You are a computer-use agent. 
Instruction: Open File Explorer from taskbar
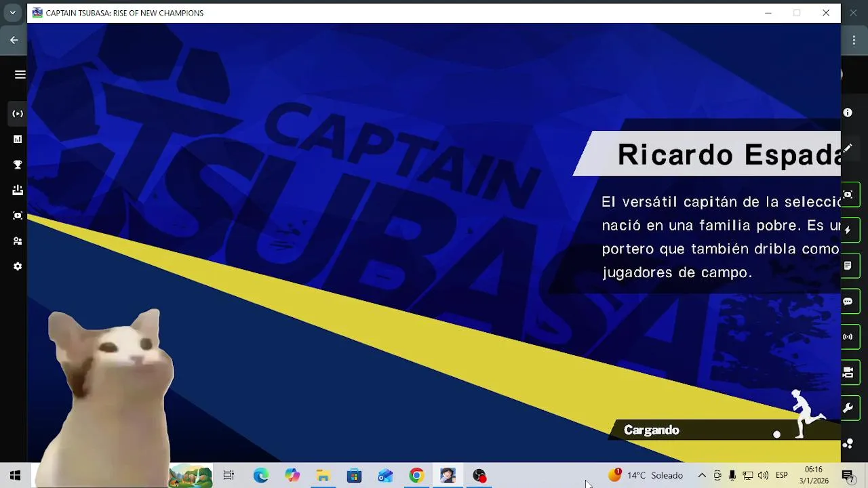323,476
